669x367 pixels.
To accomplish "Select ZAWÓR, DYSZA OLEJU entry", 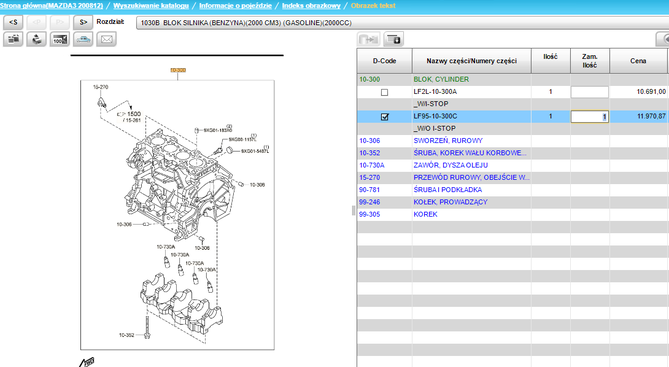I will pos(451,165).
